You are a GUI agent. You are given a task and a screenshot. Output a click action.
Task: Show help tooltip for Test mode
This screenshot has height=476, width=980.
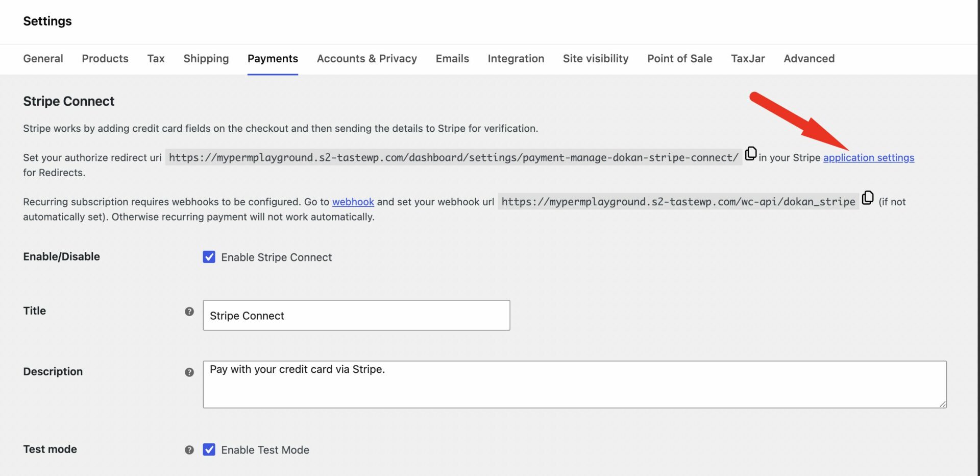tap(189, 450)
